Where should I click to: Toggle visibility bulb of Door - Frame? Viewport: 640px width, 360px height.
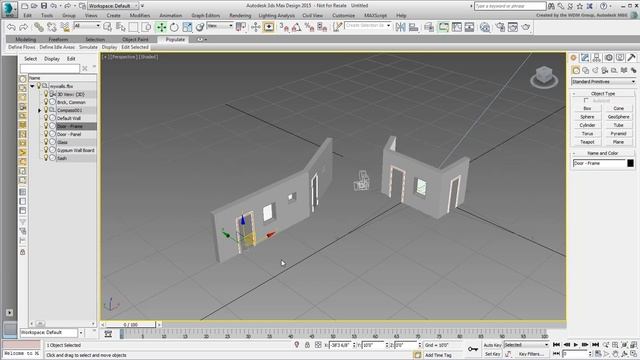(46, 126)
